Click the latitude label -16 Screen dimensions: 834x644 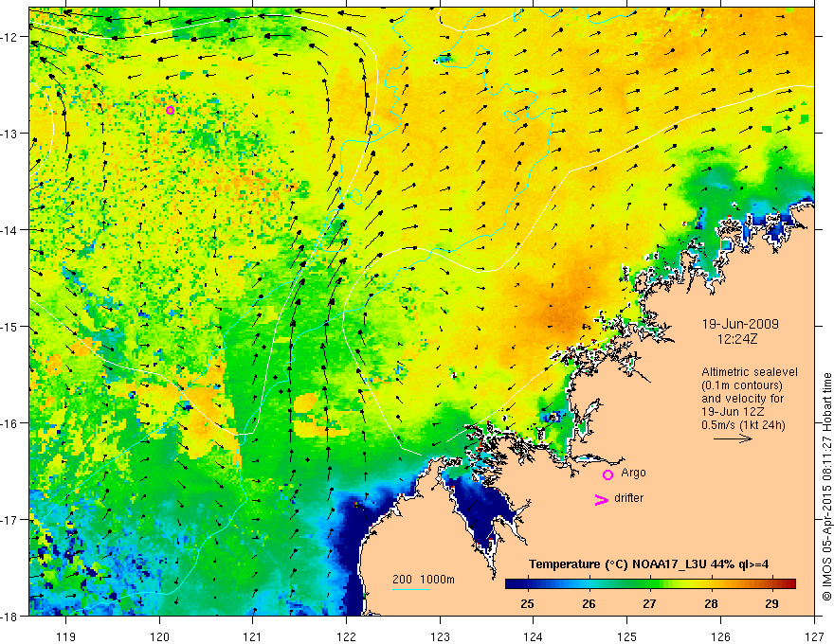9,423
